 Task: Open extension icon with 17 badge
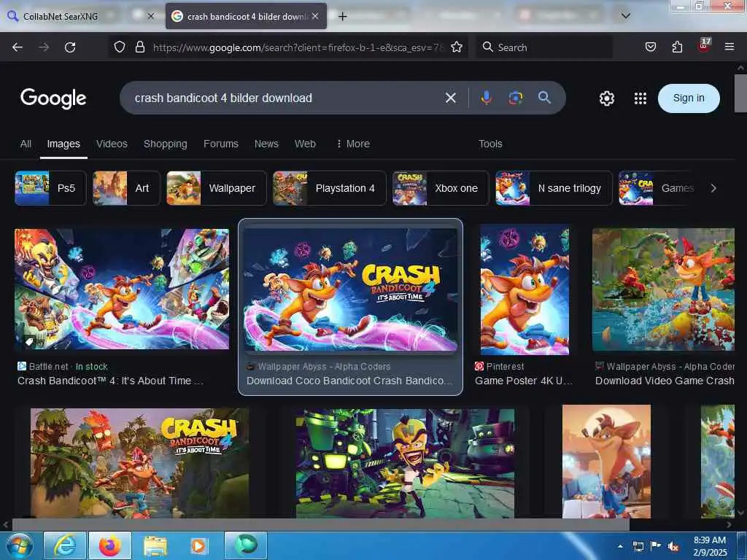pos(704,46)
